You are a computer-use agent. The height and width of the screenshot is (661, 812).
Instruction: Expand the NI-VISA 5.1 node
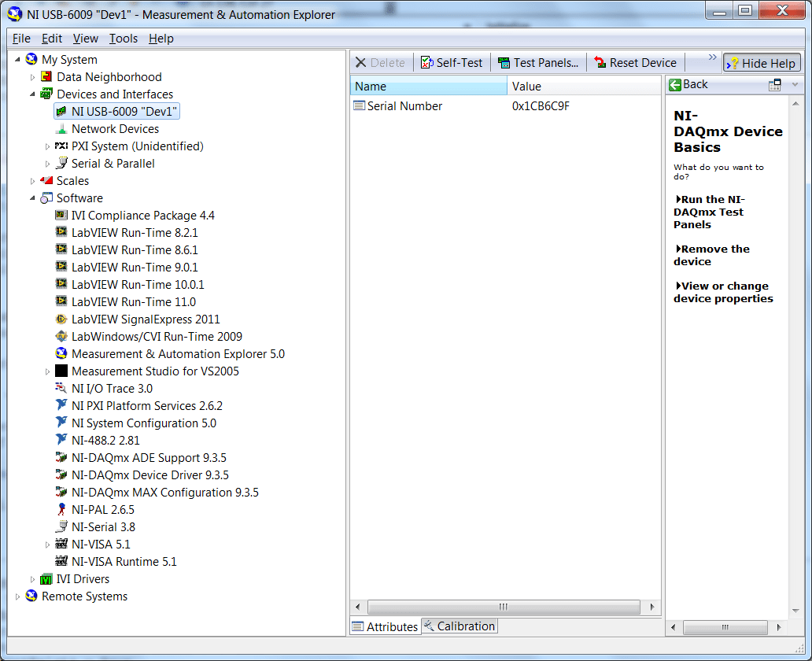point(48,545)
